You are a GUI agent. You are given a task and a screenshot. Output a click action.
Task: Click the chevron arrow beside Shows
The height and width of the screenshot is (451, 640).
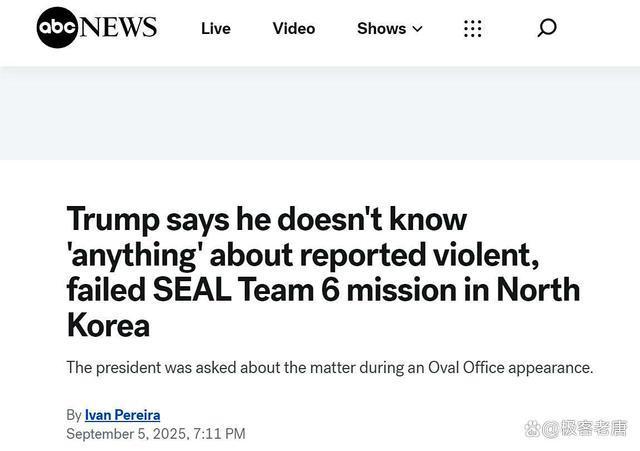(417, 29)
